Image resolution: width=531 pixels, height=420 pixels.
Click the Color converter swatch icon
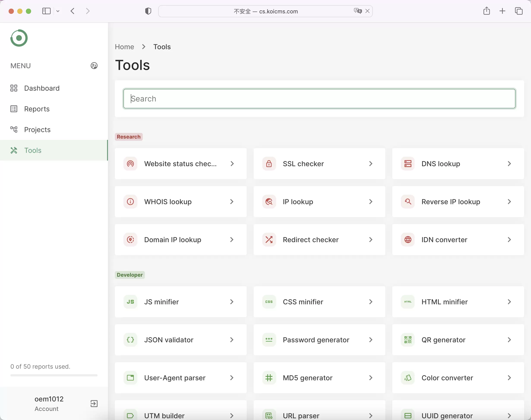pos(408,378)
